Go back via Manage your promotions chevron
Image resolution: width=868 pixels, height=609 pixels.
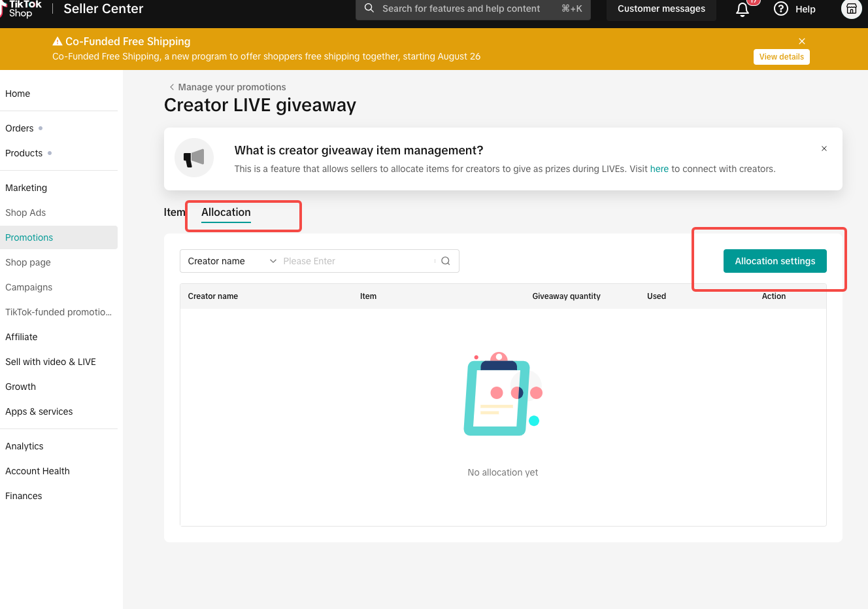(172, 87)
